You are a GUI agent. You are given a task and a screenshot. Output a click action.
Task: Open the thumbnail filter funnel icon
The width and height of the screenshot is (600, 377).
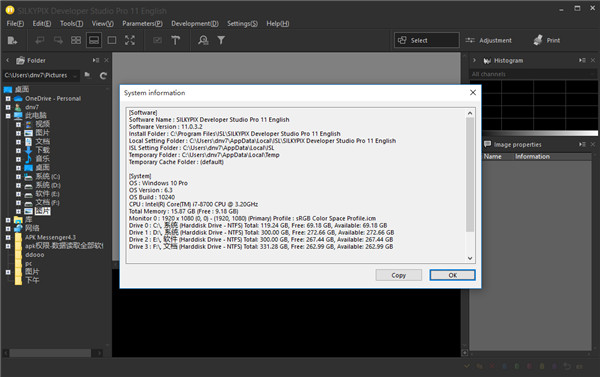tap(221, 40)
